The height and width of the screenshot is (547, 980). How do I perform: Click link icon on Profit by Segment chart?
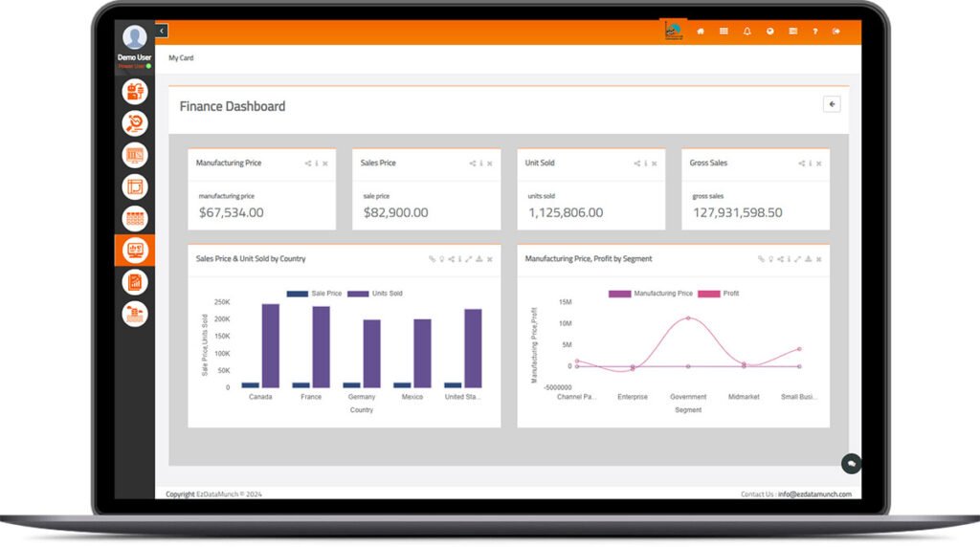click(761, 259)
